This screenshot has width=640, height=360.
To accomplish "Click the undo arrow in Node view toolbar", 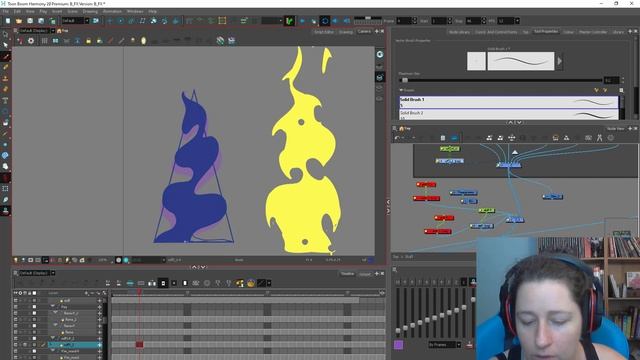I will 396,138.
